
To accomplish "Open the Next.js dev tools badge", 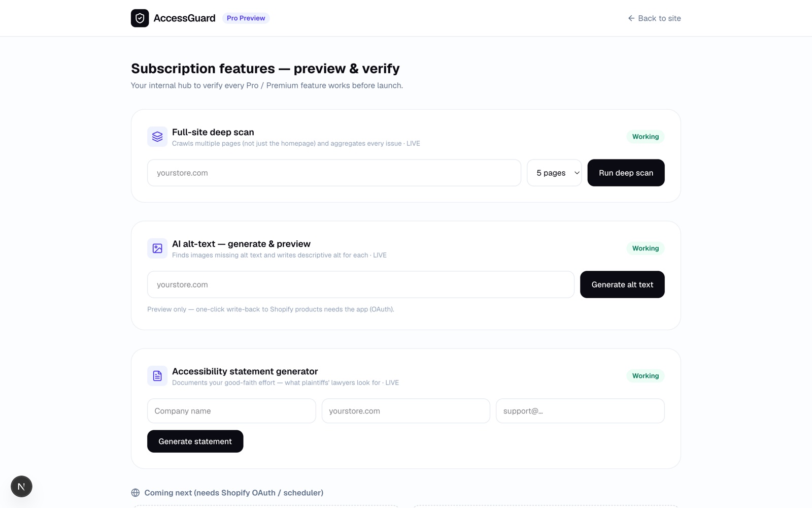I will tap(21, 487).
